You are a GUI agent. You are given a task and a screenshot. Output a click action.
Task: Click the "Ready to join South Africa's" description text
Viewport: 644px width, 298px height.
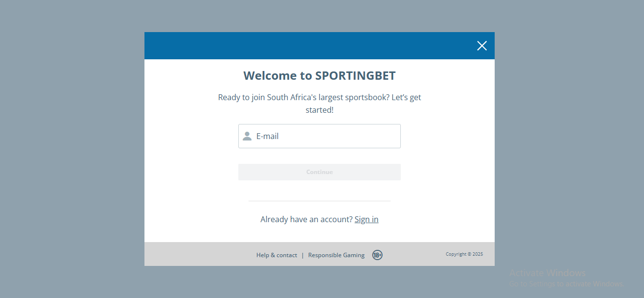320,104
